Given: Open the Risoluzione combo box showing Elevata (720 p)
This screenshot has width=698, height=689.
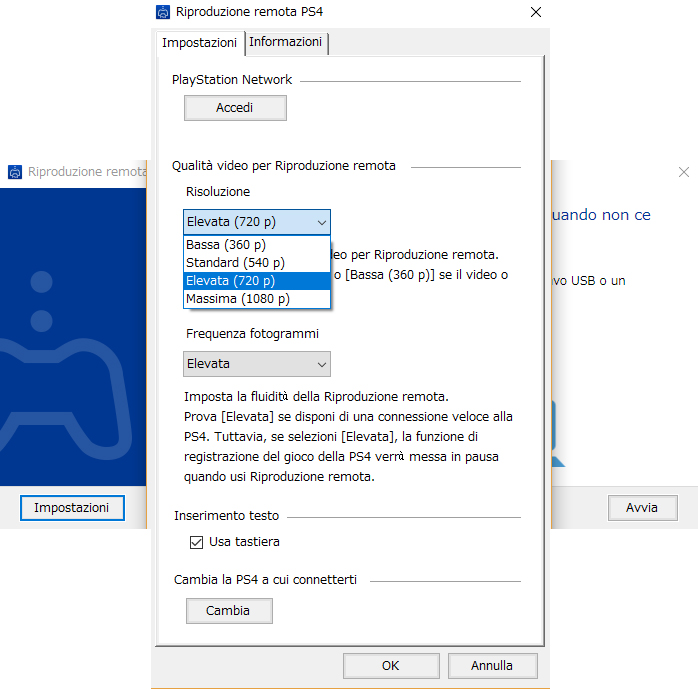Looking at the screenshot, I should click(x=257, y=222).
